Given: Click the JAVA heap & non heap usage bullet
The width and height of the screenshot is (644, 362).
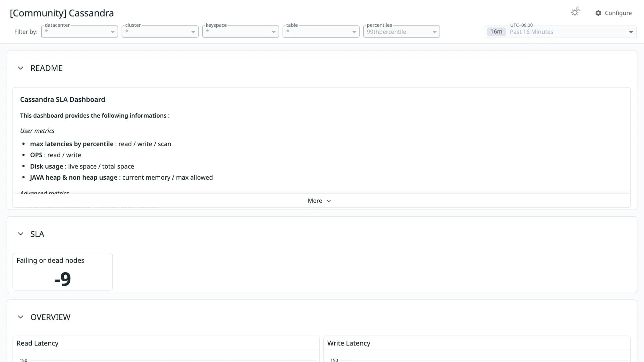Looking at the screenshot, I should [x=121, y=177].
